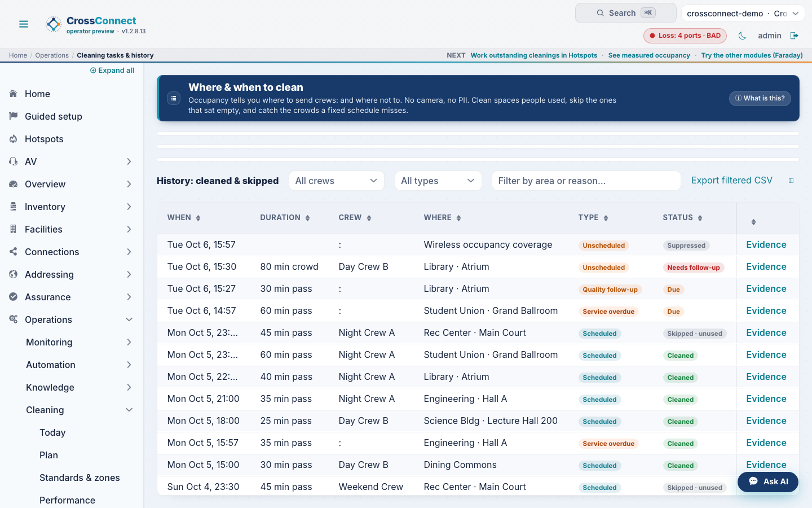This screenshot has width=812, height=508.
Task: Click the column layout icon beside Export CSV
Action: tap(791, 181)
